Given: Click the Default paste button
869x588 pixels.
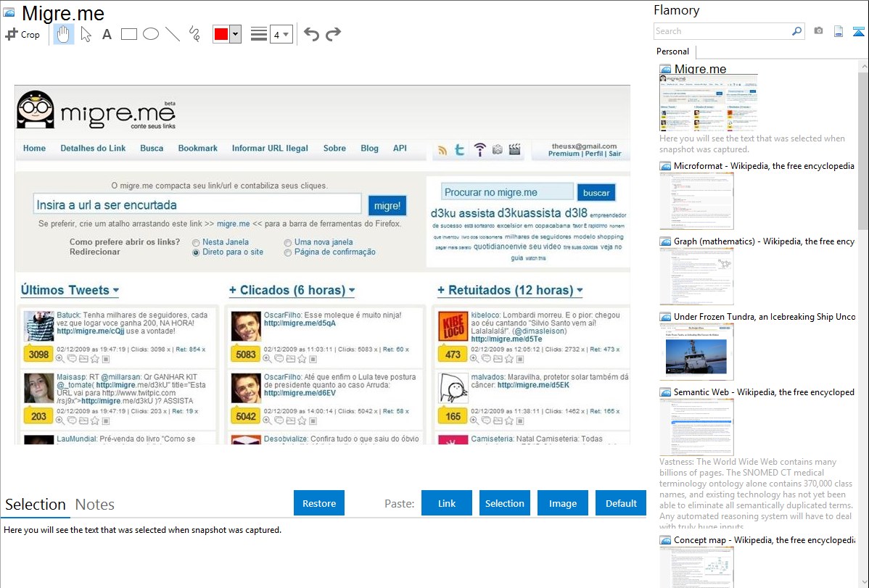Looking at the screenshot, I should pos(621,503).
